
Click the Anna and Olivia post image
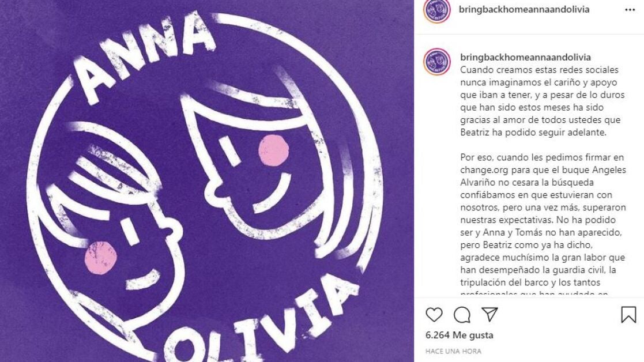coord(207,181)
